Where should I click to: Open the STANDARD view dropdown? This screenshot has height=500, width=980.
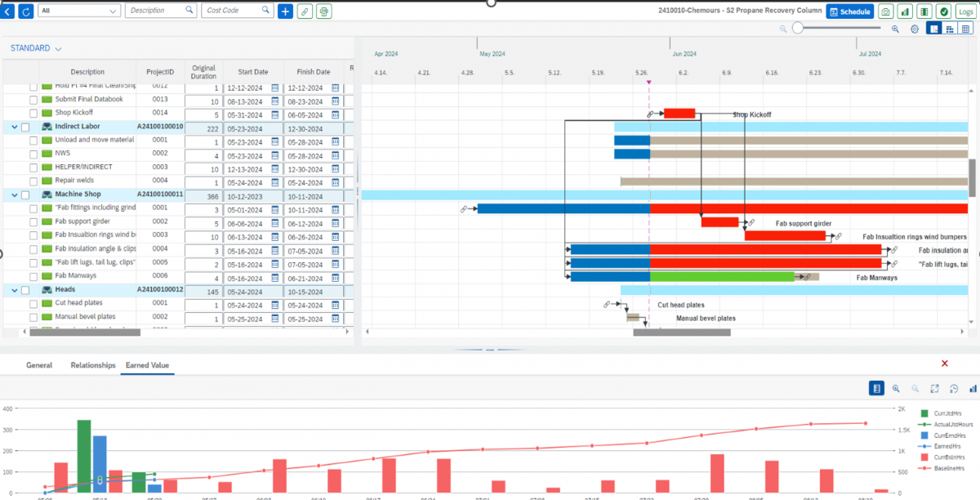tap(36, 49)
